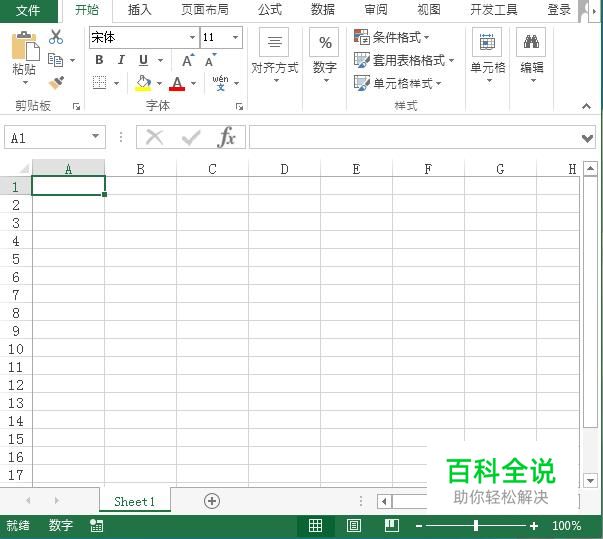Expand the font name dropdown

pos(192,37)
